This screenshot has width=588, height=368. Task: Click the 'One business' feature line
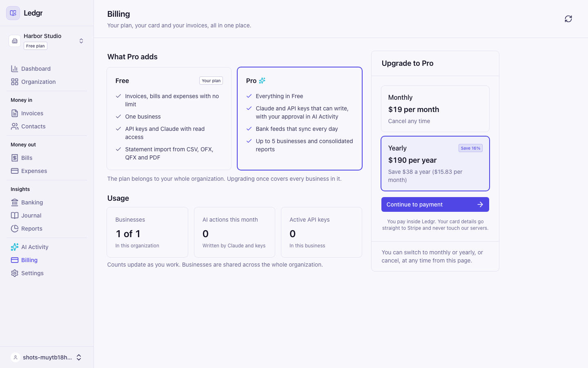[x=143, y=117]
